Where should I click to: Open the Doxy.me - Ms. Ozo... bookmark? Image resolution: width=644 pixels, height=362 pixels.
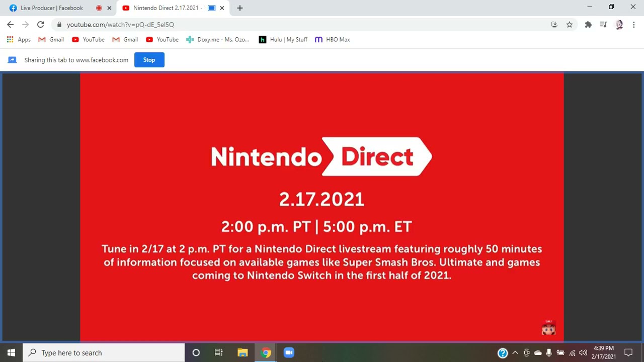tap(217, 39)
